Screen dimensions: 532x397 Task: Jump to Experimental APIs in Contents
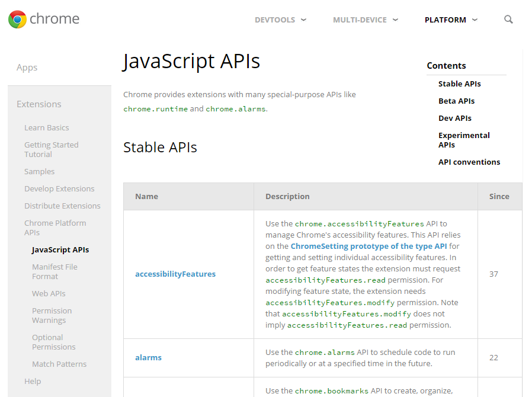coord(464,140)
